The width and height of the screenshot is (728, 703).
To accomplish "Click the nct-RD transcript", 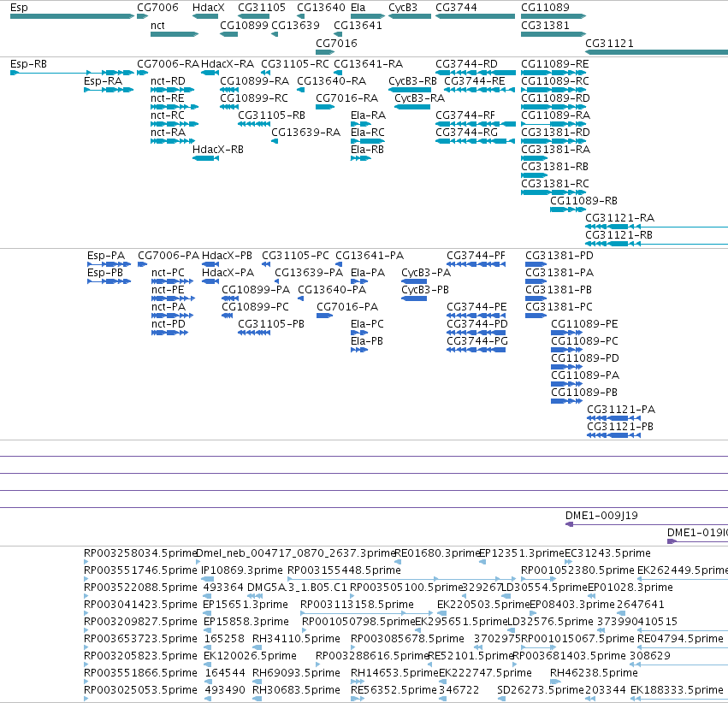I will pos(173,90).
